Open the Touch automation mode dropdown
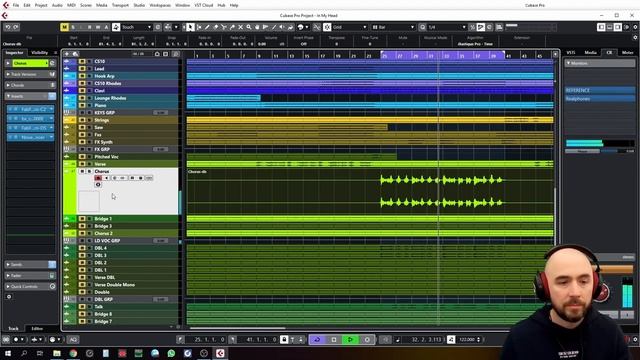 (x=137, y=27)
